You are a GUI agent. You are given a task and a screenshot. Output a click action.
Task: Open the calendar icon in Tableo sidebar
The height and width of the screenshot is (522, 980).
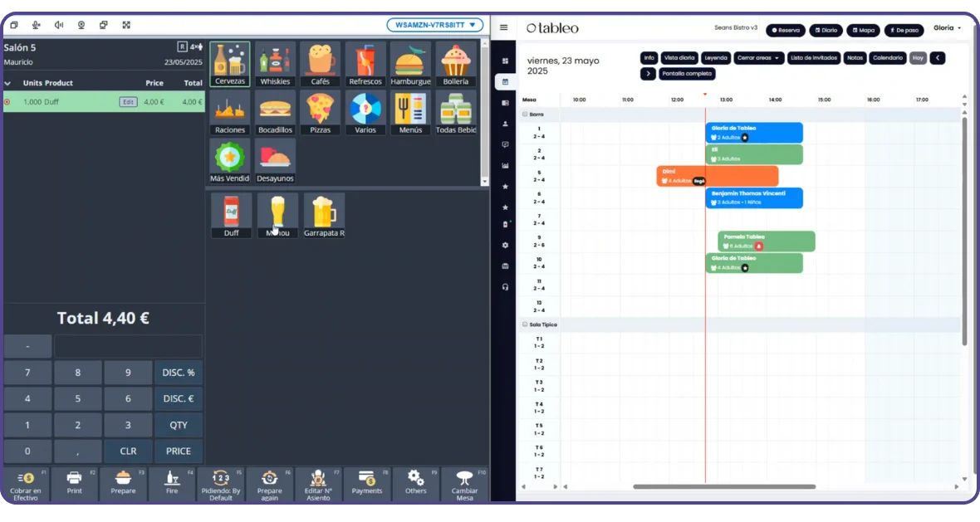pos(505,82)
